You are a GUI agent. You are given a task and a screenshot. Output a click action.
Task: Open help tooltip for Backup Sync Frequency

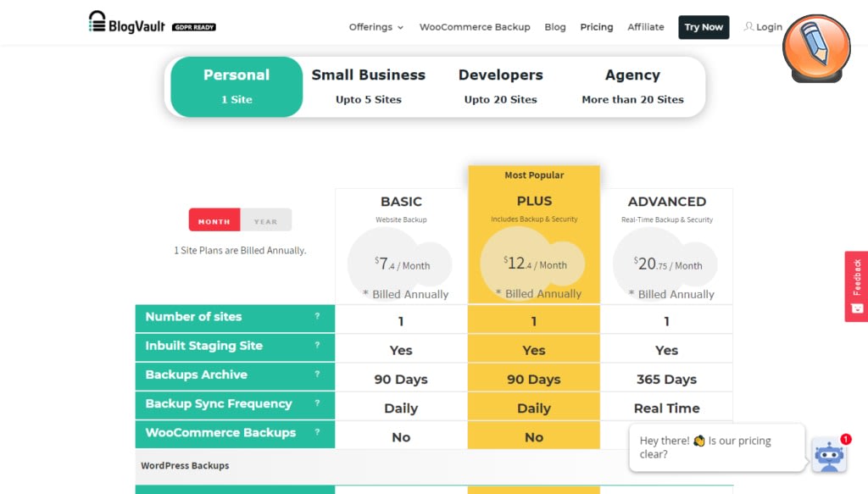[317, 403]
